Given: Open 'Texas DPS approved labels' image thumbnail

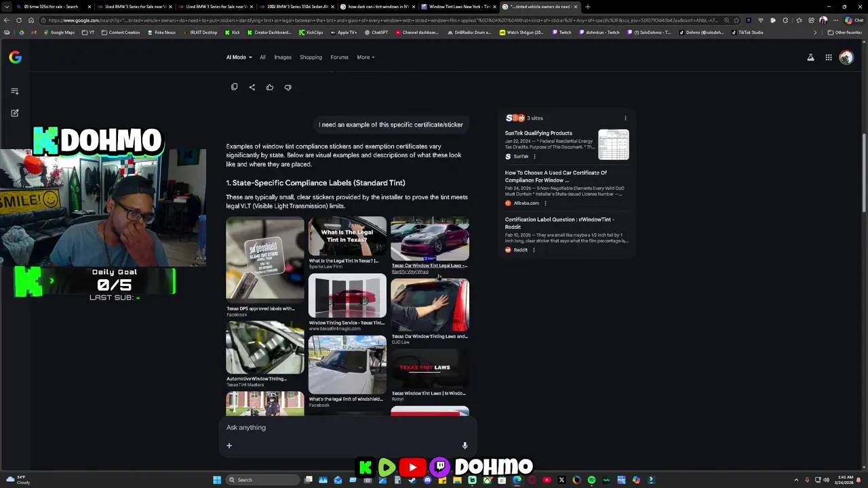Looking at the screenshot, I should pos(265,259).
